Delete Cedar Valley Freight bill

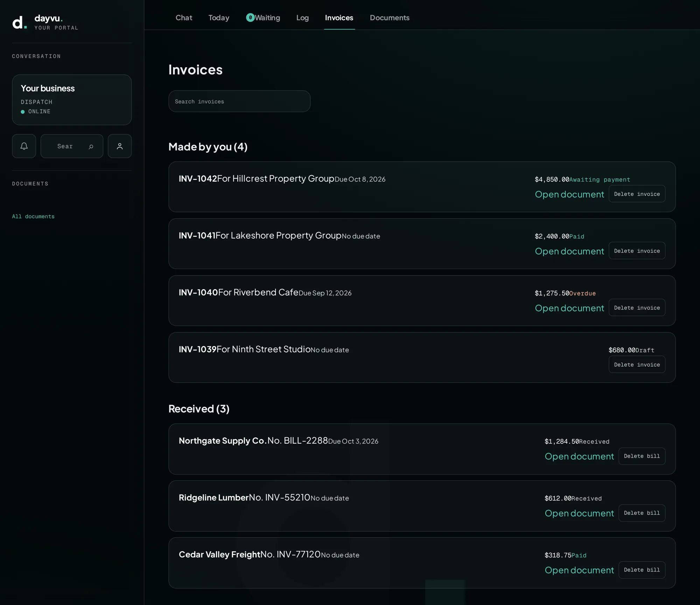point(642,570)
